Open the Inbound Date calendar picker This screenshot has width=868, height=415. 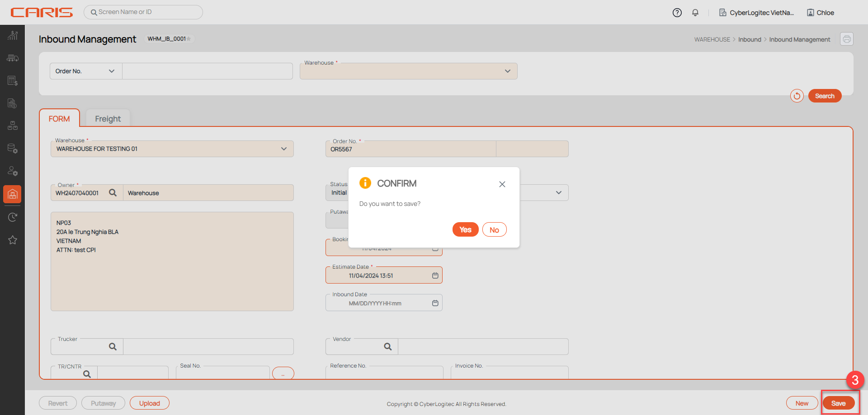[x=435, y=303]
